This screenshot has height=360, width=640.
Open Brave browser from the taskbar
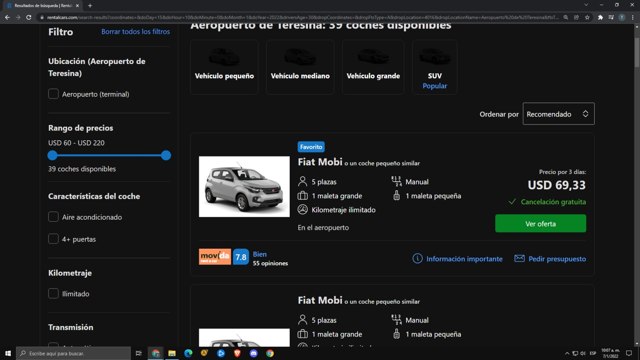(237, 353)
